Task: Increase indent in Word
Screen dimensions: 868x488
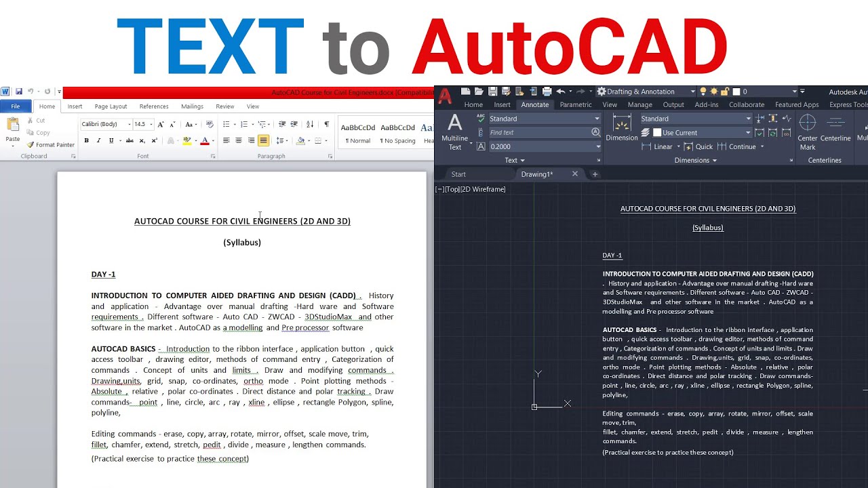Action: tap(294, 124)
